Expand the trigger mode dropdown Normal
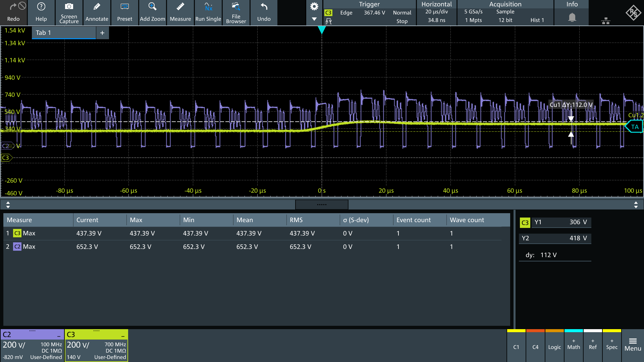 coord(401,12)
